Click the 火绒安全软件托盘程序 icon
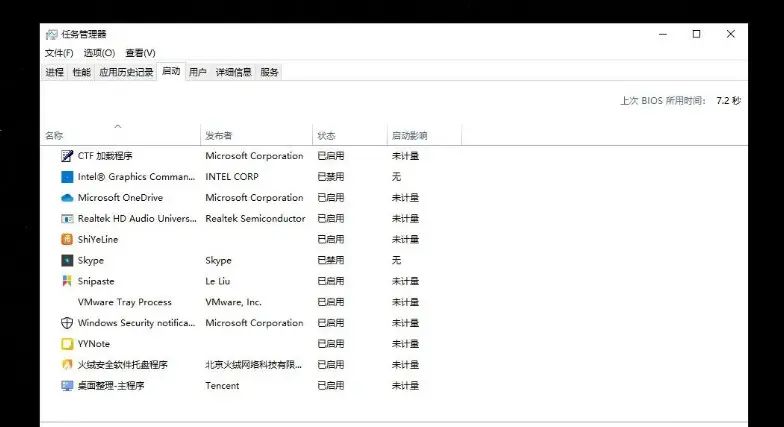This screenshot has width=784, height=427. [x=66, y=365]
